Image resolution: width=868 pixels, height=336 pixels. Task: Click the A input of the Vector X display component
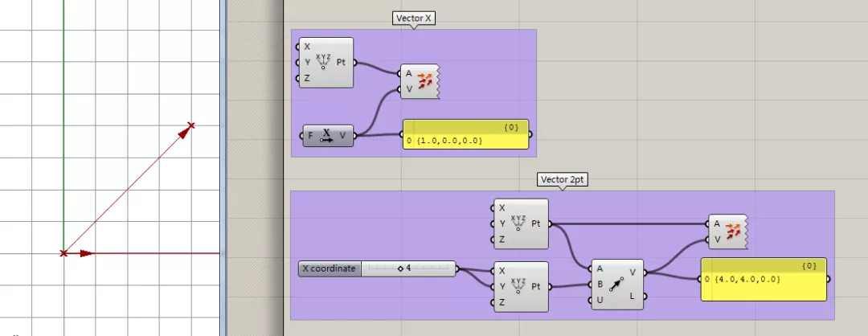[408, 73]
